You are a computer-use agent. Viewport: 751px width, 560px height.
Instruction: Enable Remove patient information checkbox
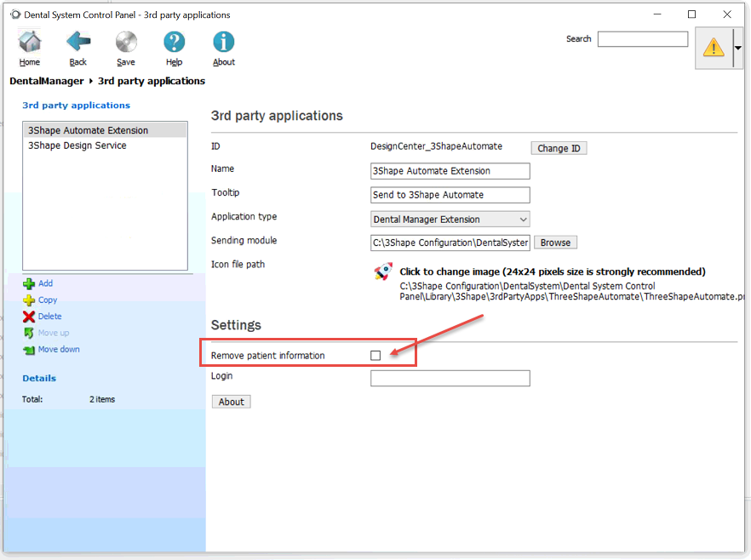pyautogui.click(x=375, y=355)
